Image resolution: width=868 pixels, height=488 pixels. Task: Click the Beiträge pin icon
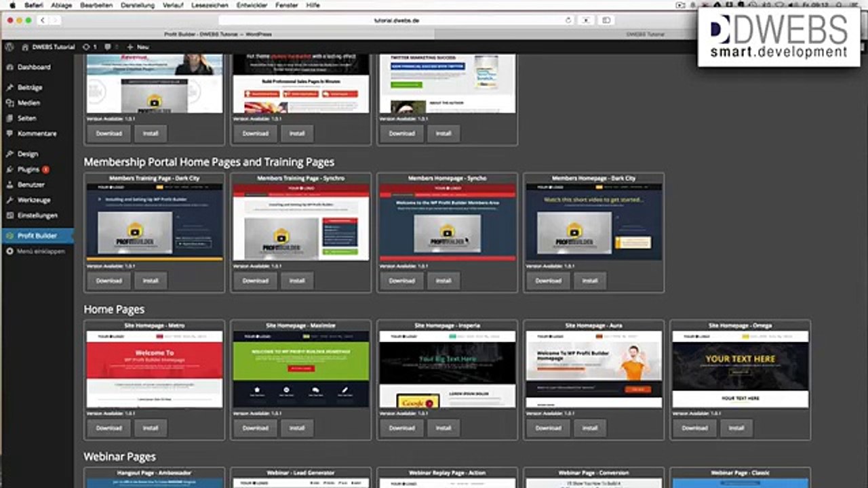tap(10, 87)
